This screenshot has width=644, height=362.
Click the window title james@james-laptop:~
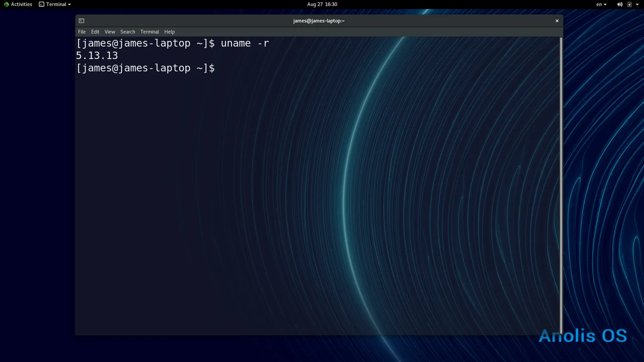tap(319, 21)
